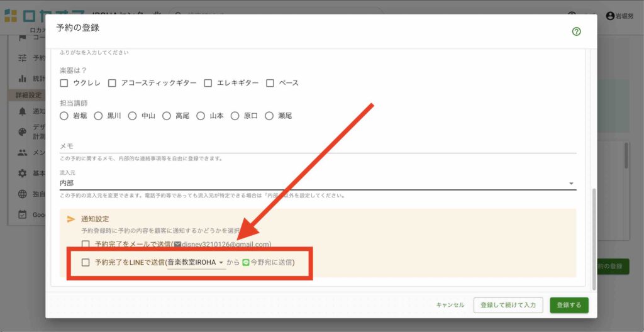
Task: Click the globe icon in sidebar
Action: (x=23, y=194)
